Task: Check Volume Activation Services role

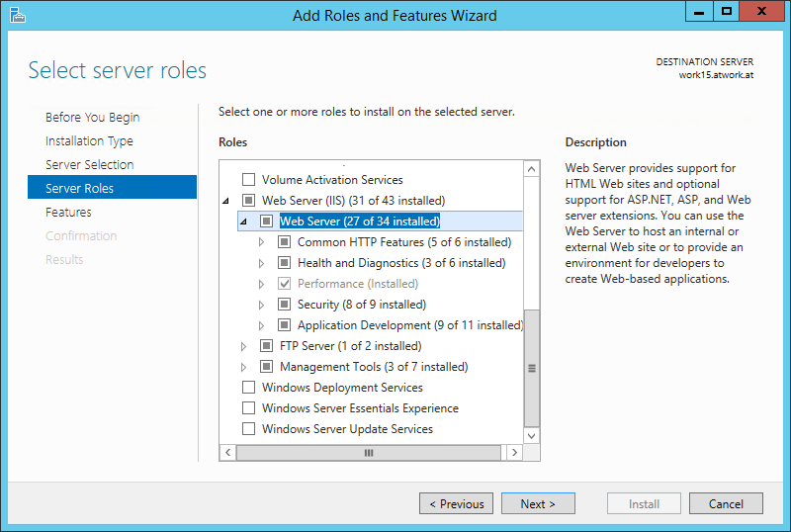Action: pyautogui.click(x=249, y=180)
